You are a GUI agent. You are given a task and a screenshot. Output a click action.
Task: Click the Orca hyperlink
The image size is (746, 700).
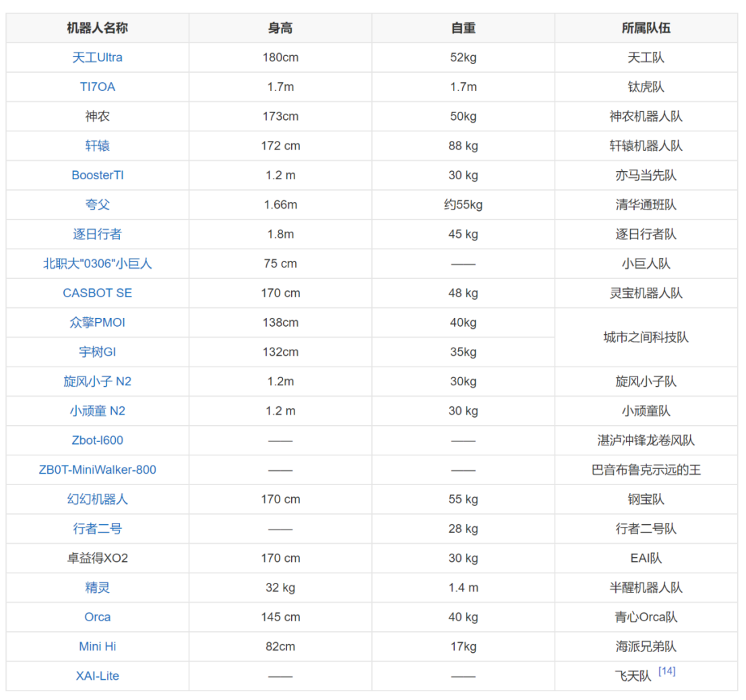click(x=97, y=617)
